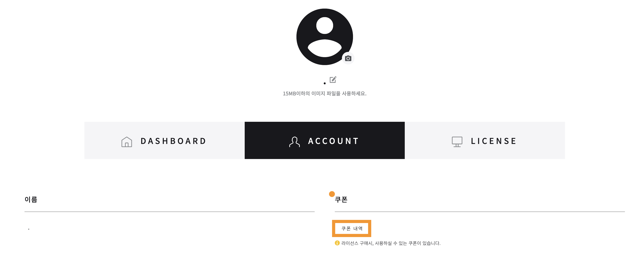The image size is (644, 254).
Task: Click the 15MB이하의 이미지 파일 hint text
Action: [x=325, y=93]
